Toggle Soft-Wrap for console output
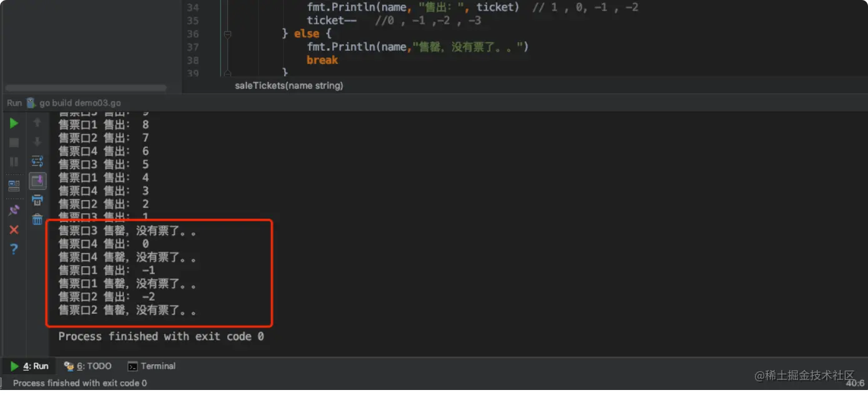This screenshot has width=868, height=395. pyautogui.click(x=37, y=161)
